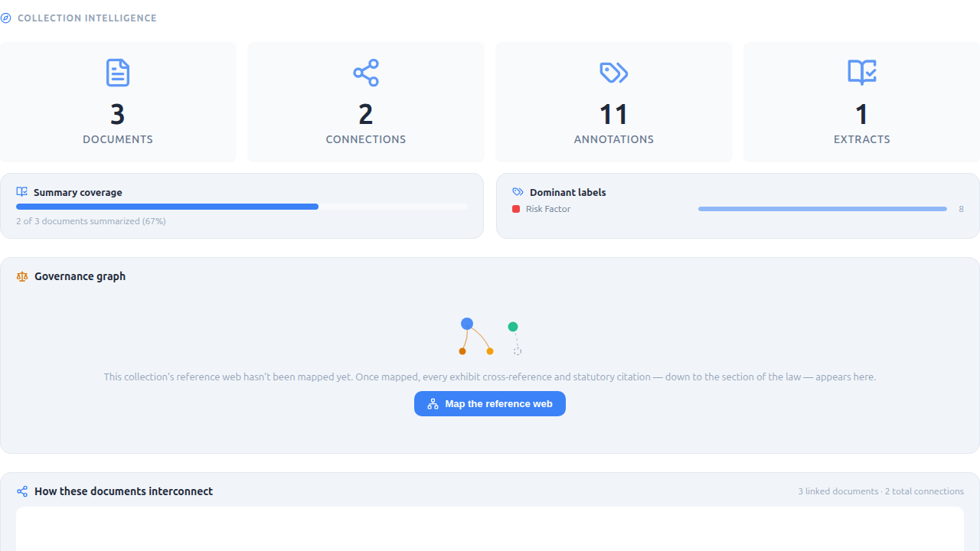Image resolution: width=980 pixels, height=551 pixels.
Task: Click the red Risk Factor color swatch
Action: pyautogui.click(x=516, y=209)
